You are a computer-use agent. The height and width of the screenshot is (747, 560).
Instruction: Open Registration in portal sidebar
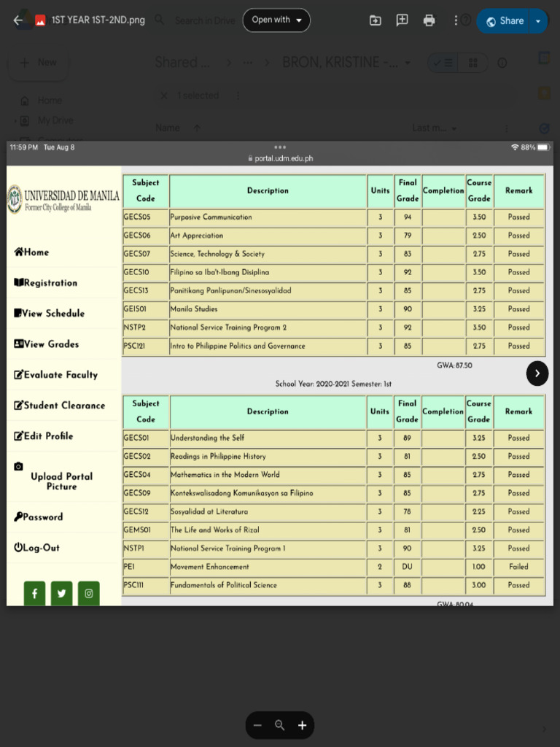pyautogui.click(x=46, y=282)
